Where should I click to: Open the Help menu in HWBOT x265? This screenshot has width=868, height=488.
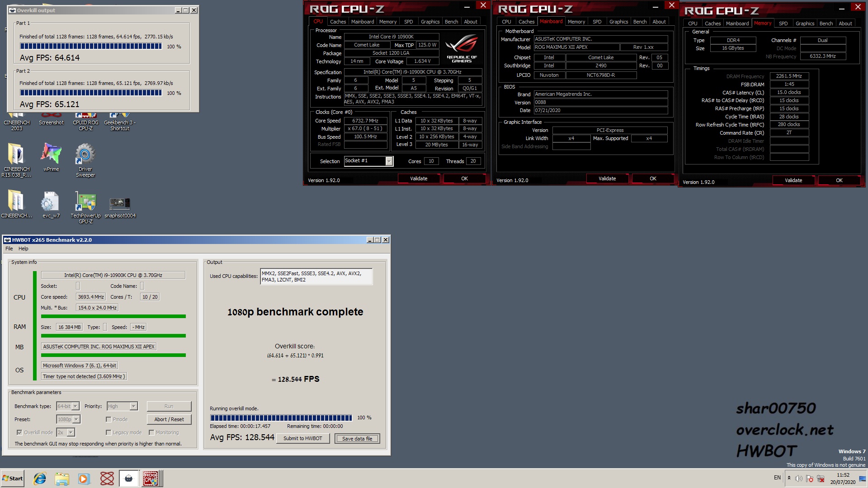[x=23, y=249]
